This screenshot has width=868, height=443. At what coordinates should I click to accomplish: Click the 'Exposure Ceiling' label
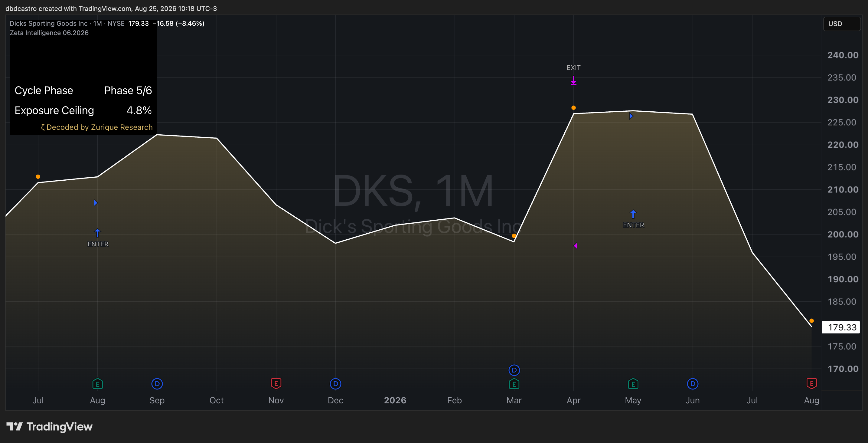click(54, 110)
